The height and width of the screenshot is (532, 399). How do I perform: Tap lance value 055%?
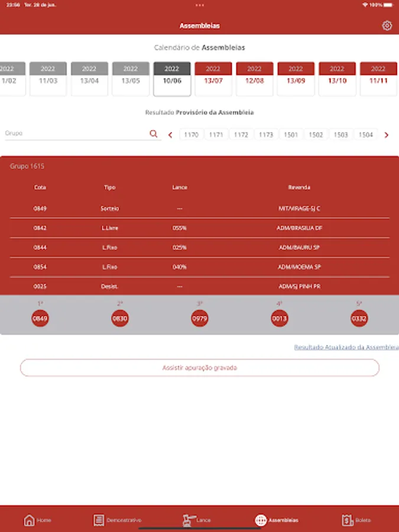pos(180,228)
